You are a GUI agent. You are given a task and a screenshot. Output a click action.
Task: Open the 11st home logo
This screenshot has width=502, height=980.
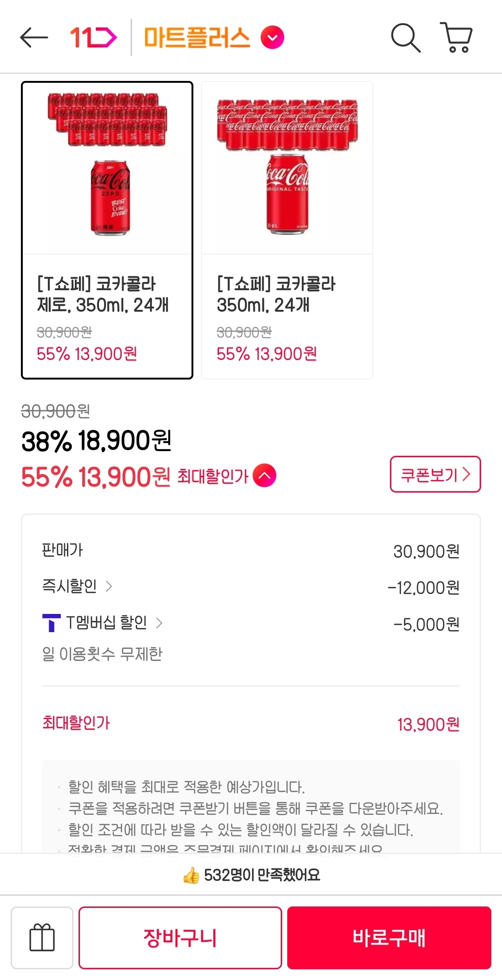[x=93, y=37]
